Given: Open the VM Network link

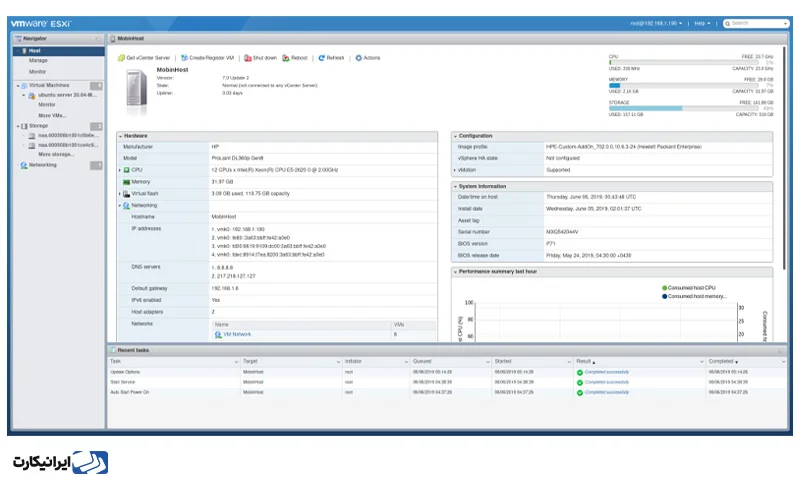Looking at the screenshot, I should pos(237,335).
